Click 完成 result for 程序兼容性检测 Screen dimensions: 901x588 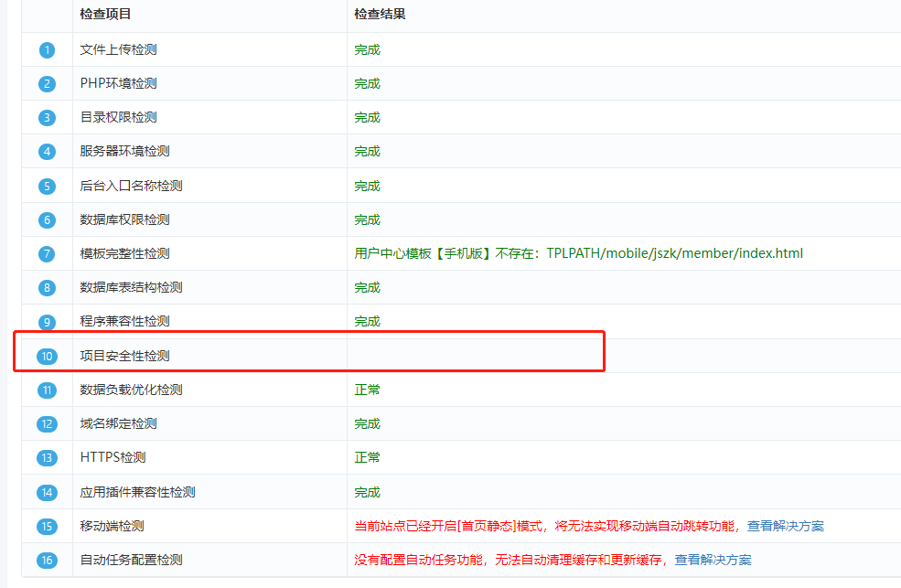(x=367, y=322)
